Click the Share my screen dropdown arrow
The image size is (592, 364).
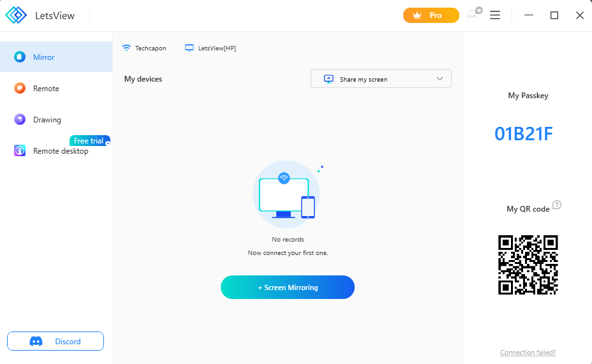440,79
